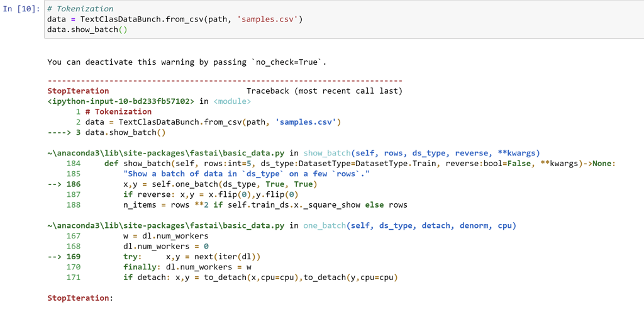This screenshot has height=314, width=644.
Task: Click the final StopIteration: message at the bottom
Action: pyautogui.click(x=80, y=298)
